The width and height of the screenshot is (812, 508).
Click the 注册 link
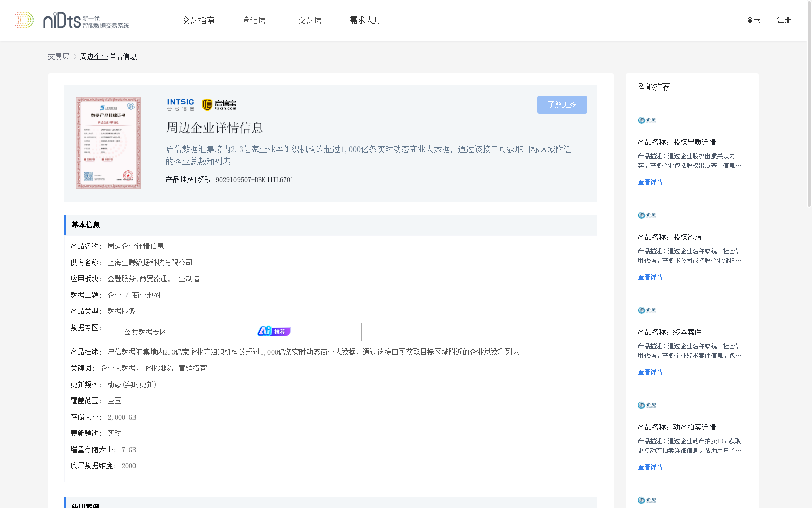pyautogui.click(x=784, y=20)
